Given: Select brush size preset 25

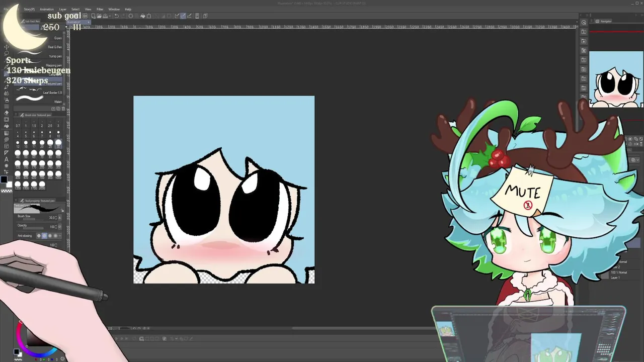Looking at the screenshot, I should [50, 144].
